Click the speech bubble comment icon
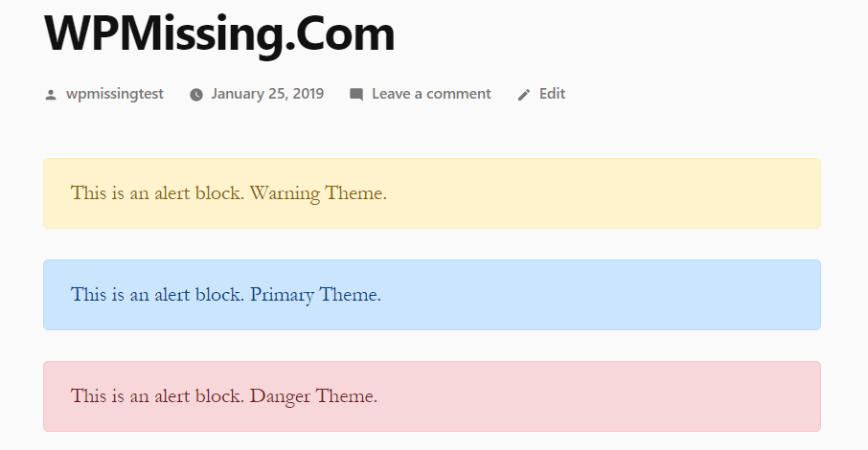 pyautogui.click(x=356, y=94)
